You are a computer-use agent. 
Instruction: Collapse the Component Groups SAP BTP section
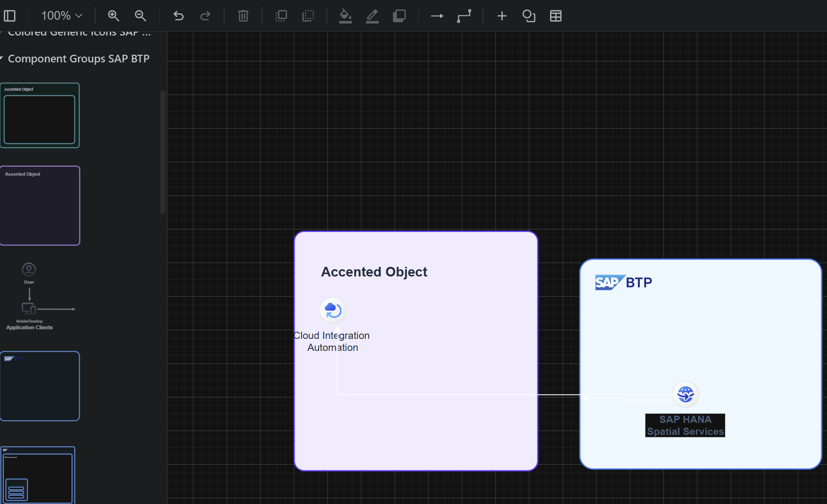coord(78,59)
